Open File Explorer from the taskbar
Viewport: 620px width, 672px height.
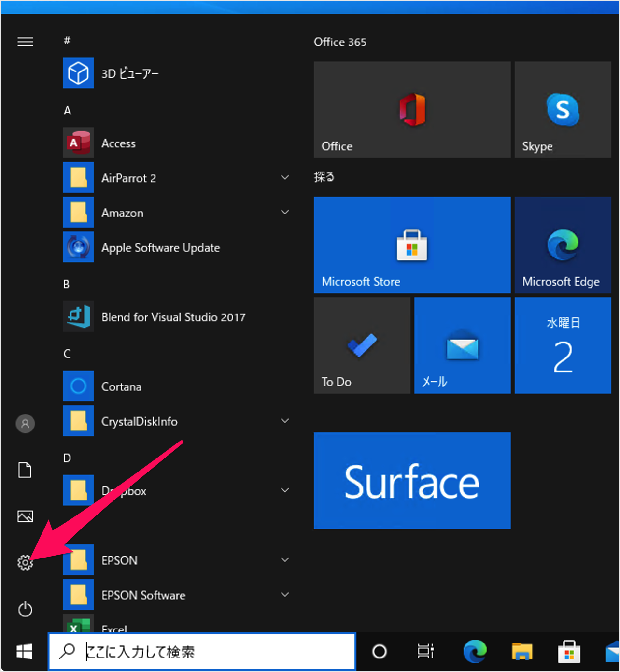(522, 651)
